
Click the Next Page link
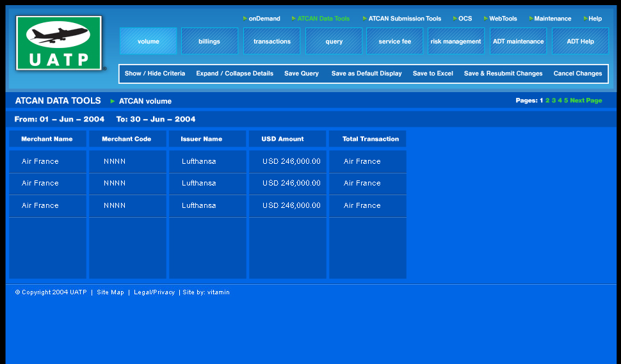[x=586, y=100]
